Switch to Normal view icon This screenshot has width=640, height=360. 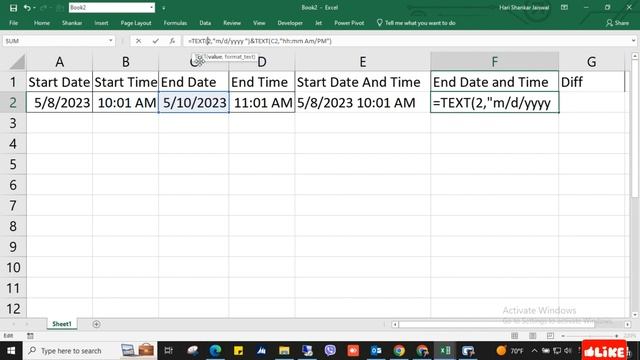(515, 336)
